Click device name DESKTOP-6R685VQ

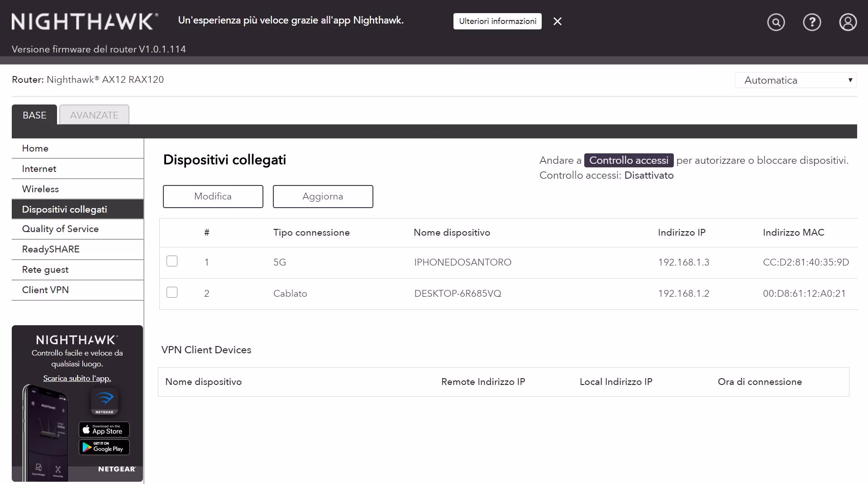tap(458, 294)
